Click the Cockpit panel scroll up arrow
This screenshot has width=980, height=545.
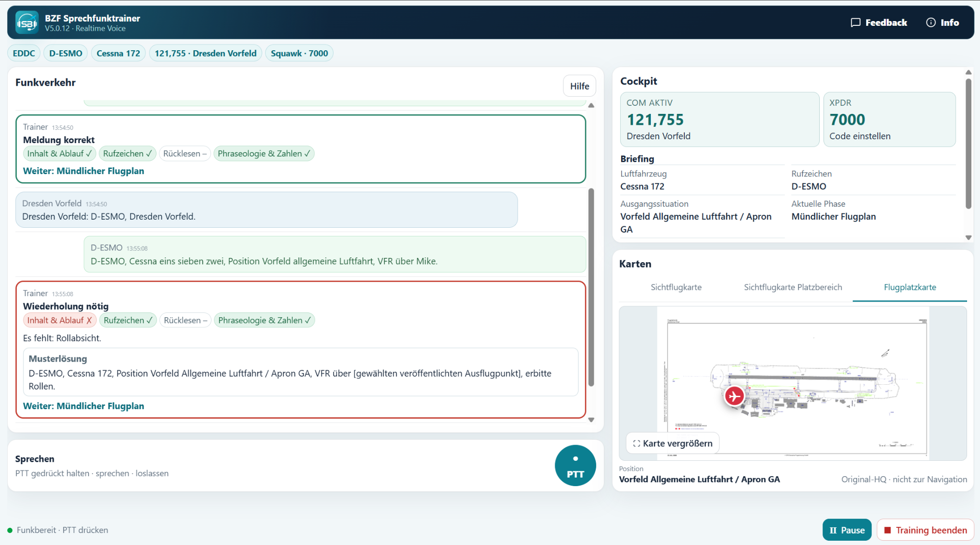pos(969,72)
